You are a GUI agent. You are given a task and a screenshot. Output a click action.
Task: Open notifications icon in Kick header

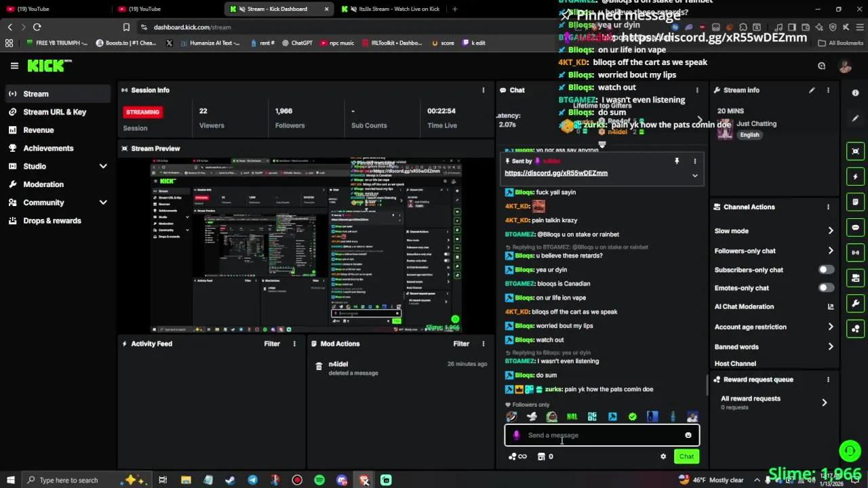coord(821,66)
